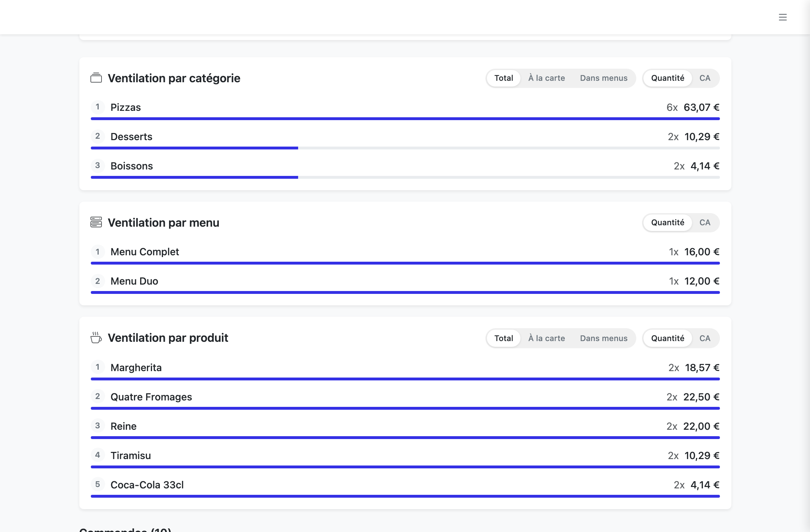Screen dimensions: 810x532
Task: Click rank badge 2 beside Desserts
Action: tap(98, 136)
